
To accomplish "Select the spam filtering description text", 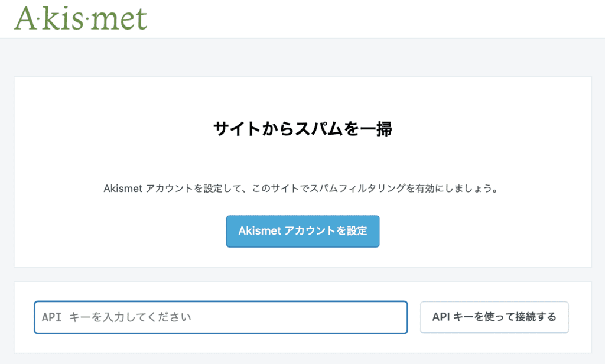I will [x=302, y=189].
